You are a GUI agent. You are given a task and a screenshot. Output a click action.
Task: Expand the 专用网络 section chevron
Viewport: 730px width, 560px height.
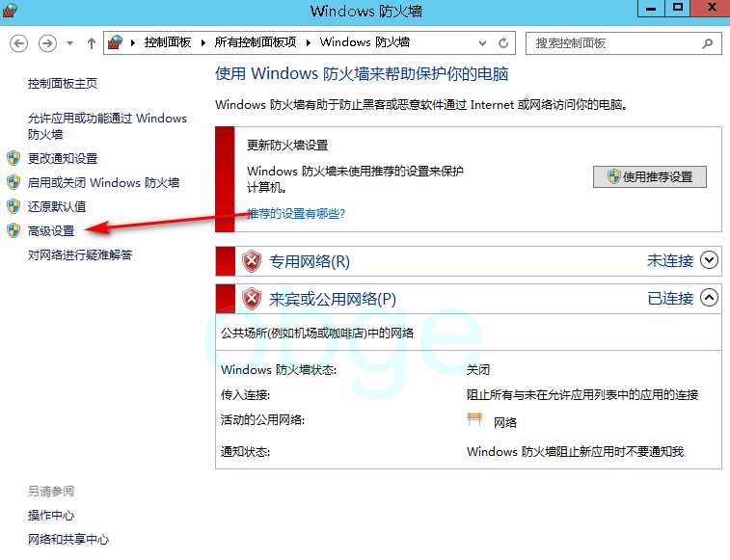coord(709,259)
